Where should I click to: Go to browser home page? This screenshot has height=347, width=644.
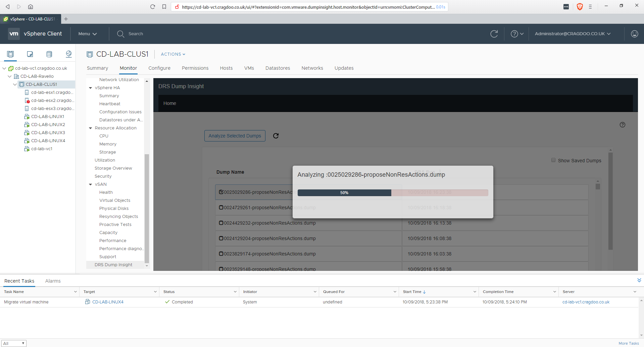pyautogui.click(x=31, y=7)
